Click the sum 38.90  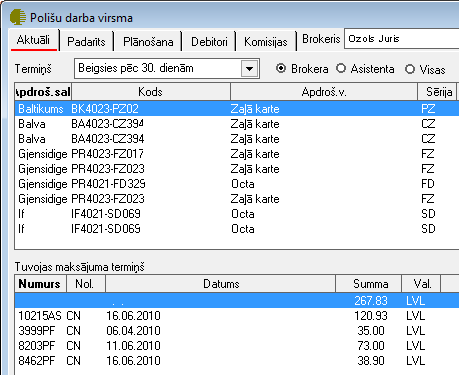371,360
